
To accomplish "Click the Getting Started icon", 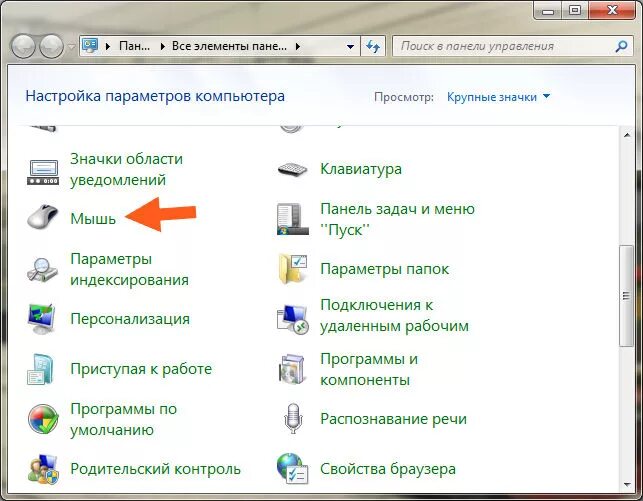I will pyautogui.click(x=41, y=369).
